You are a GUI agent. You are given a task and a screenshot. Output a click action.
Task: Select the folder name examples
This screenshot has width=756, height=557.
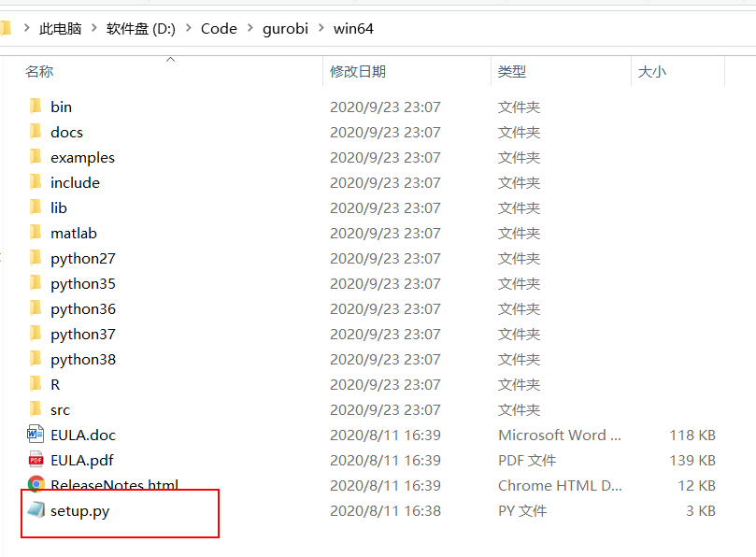click(82, 158)
